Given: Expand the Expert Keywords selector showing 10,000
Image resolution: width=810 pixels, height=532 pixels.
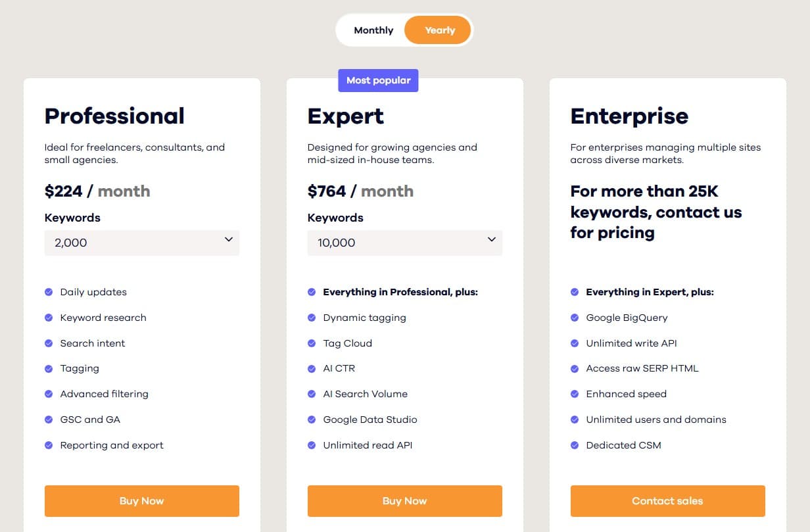Looking at the screenshot, I should (x=404, y=243).
